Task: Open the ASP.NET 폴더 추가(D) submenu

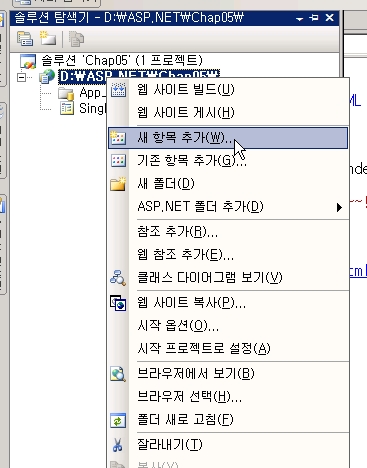Action: point(228,207)
